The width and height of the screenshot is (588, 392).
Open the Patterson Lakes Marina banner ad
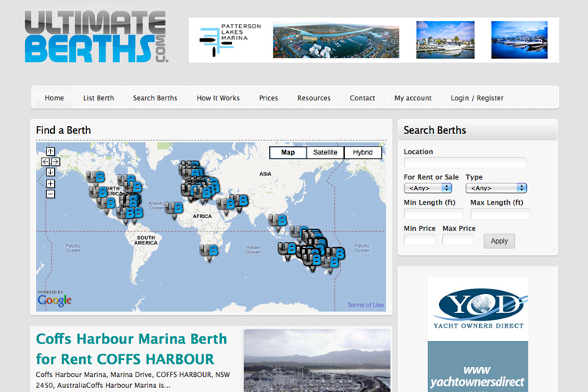pyautogui.click(x=374, y=39)
